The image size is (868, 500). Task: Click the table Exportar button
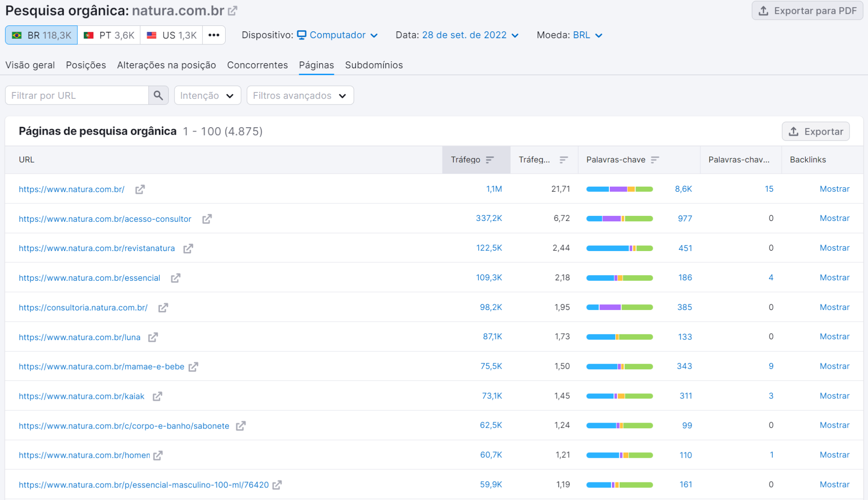(816, 132)
